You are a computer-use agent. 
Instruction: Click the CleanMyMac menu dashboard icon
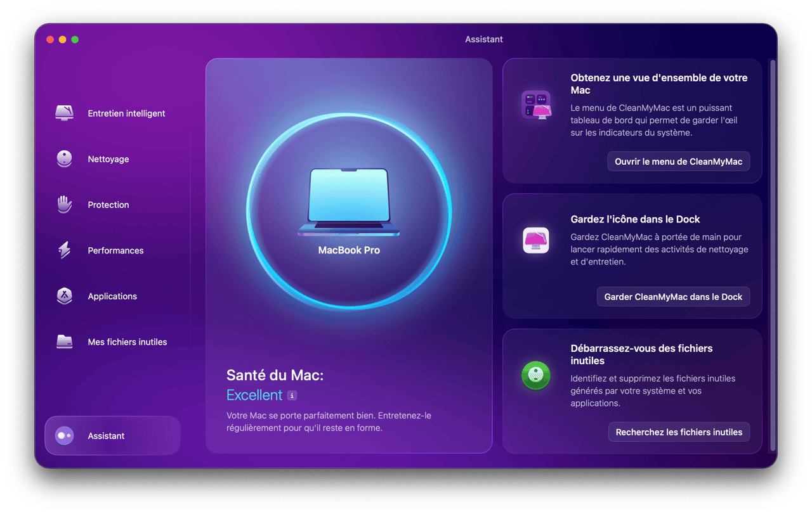[x=536, y=105]
